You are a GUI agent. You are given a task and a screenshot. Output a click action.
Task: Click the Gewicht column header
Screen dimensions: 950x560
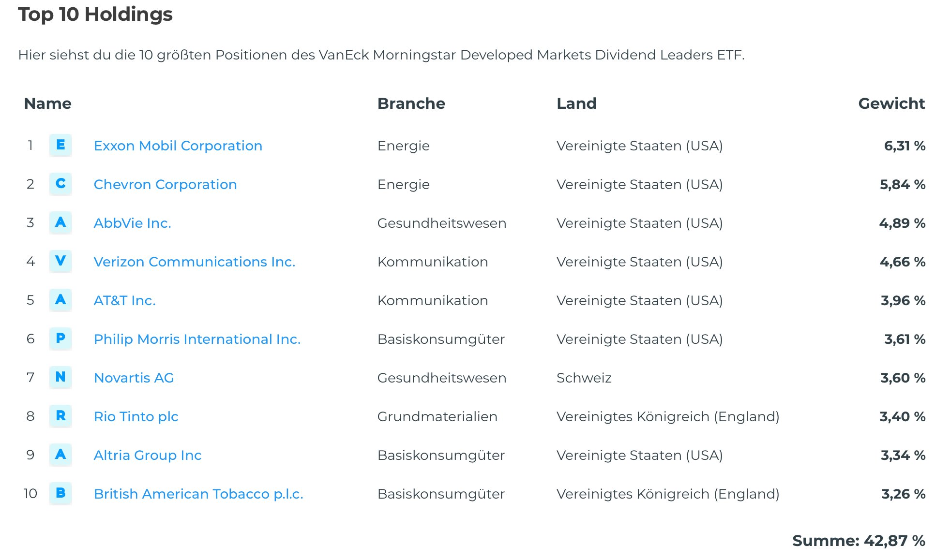coord(891,103)
